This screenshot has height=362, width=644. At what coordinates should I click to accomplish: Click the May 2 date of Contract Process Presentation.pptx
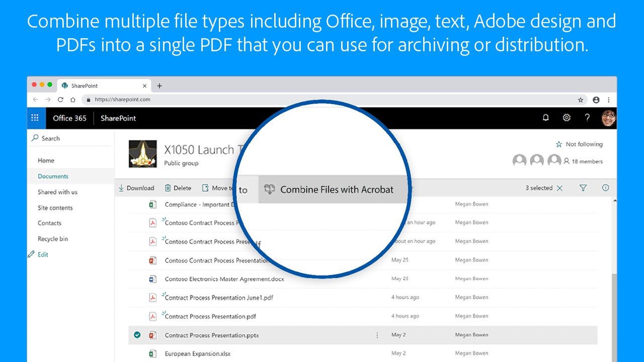pos(399,335)
